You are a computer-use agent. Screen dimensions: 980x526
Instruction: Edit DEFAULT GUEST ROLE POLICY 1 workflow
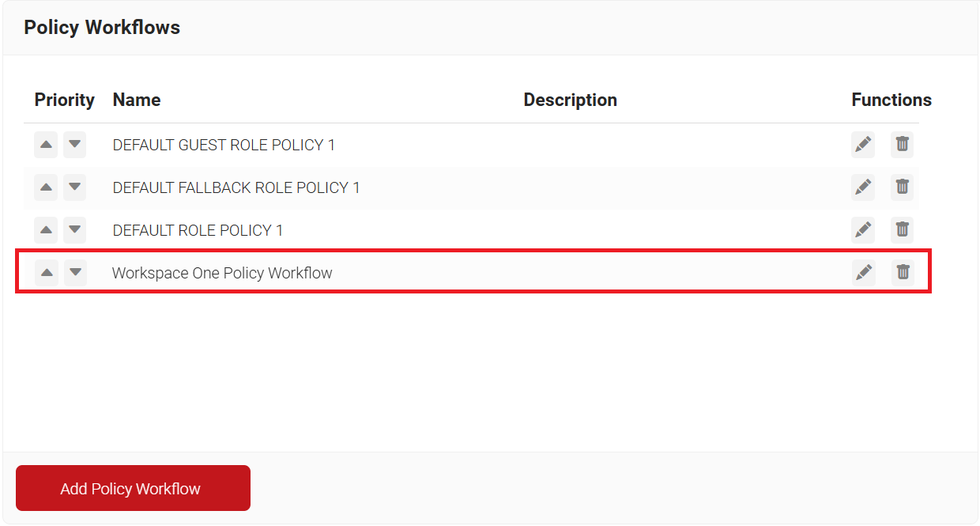click(863, 145)
